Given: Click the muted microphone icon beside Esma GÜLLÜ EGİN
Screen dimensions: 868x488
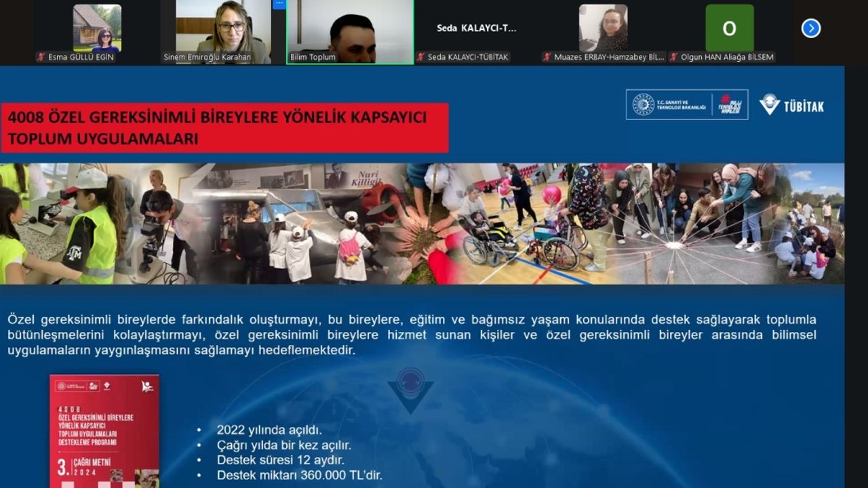Looking at the screenshot, I should point(41,58).
